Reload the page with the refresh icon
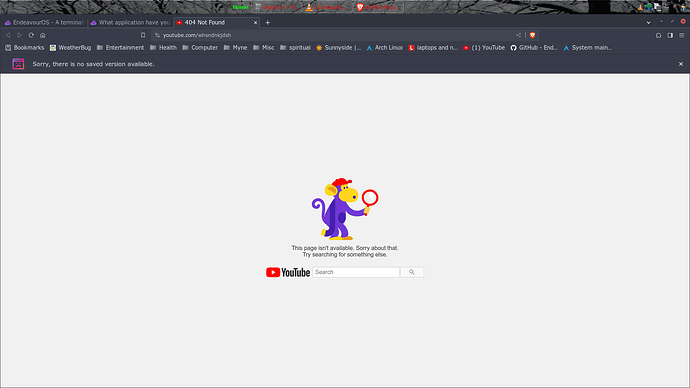Screen dimensions: 690x388 [31, 35]
